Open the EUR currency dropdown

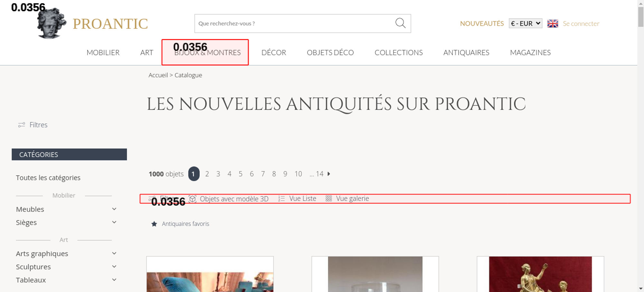(525, 23)
